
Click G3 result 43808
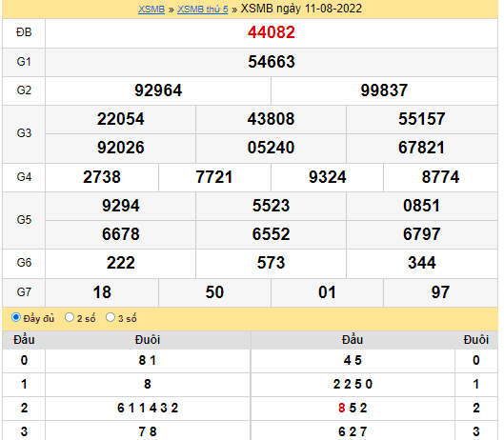(x=271, y=119)
